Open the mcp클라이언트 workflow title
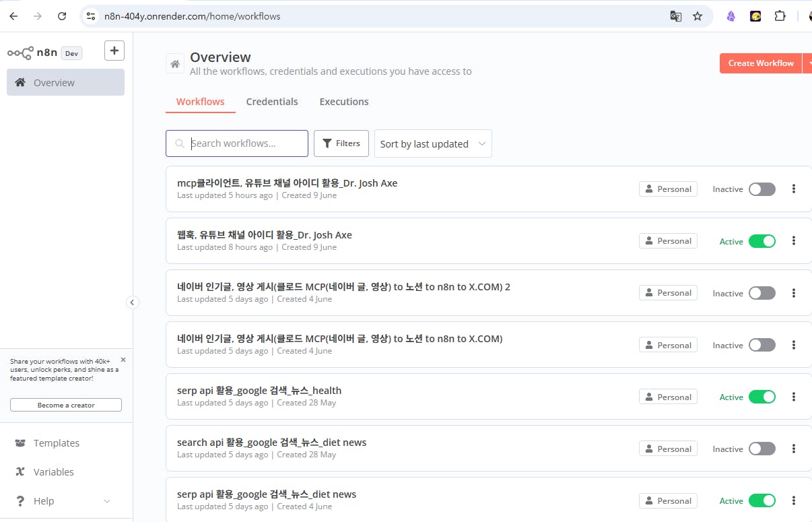Viewport: 812px width, 522px height. pyautogui.click(x=287, y=183)
